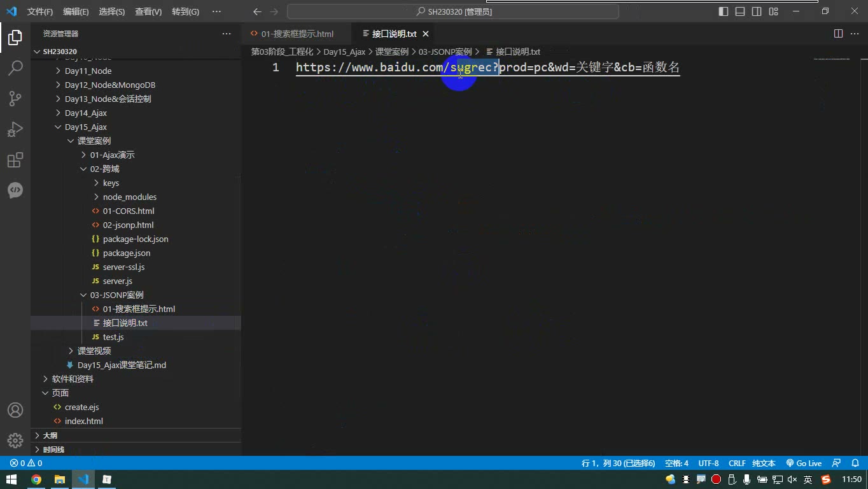Open server-ssl.js file

(x=136, y=267)
